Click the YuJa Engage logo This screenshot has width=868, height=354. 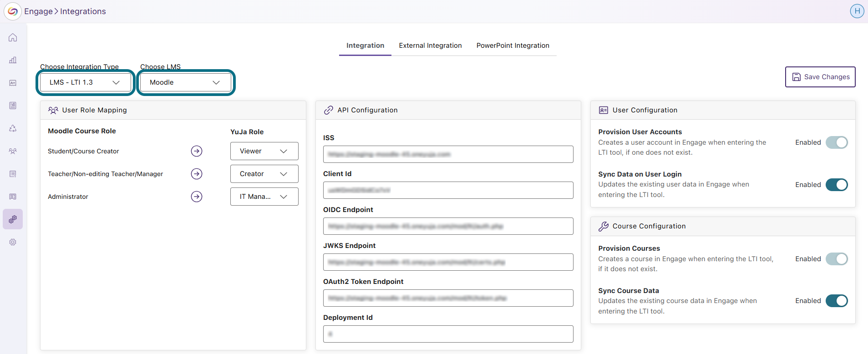click(x=13, y=11)
